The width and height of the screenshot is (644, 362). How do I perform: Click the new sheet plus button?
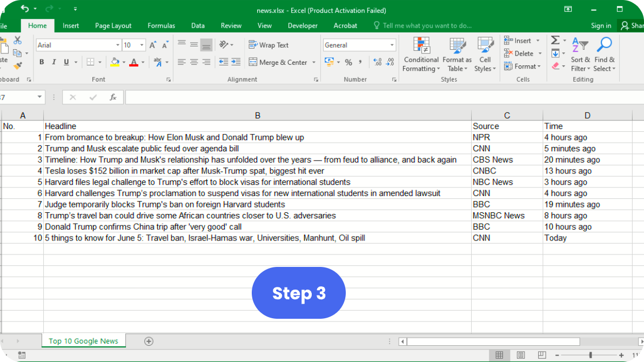(149, 341)
